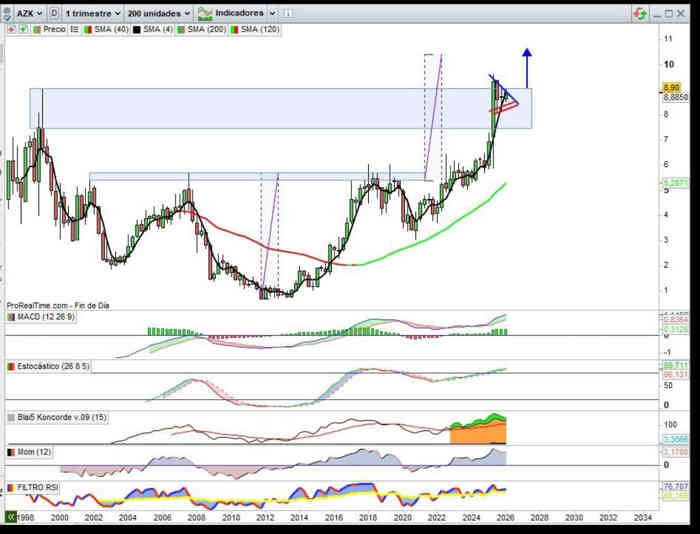Viewport: 700px width, 534px height.
Task: Click the black SMA (4) color swatch
Action: coord(136,30)
